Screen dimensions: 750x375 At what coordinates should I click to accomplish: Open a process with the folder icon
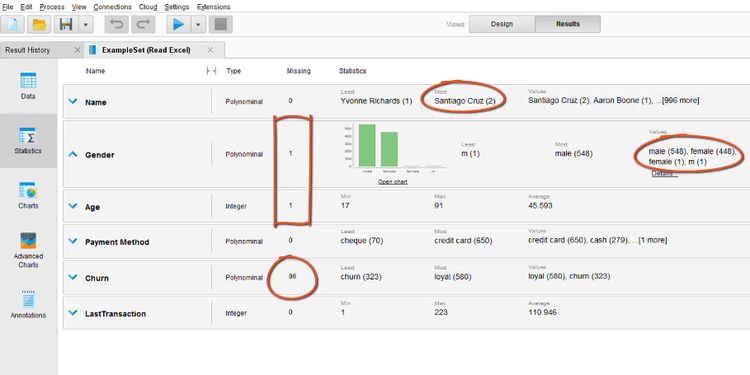pos(39,24)
